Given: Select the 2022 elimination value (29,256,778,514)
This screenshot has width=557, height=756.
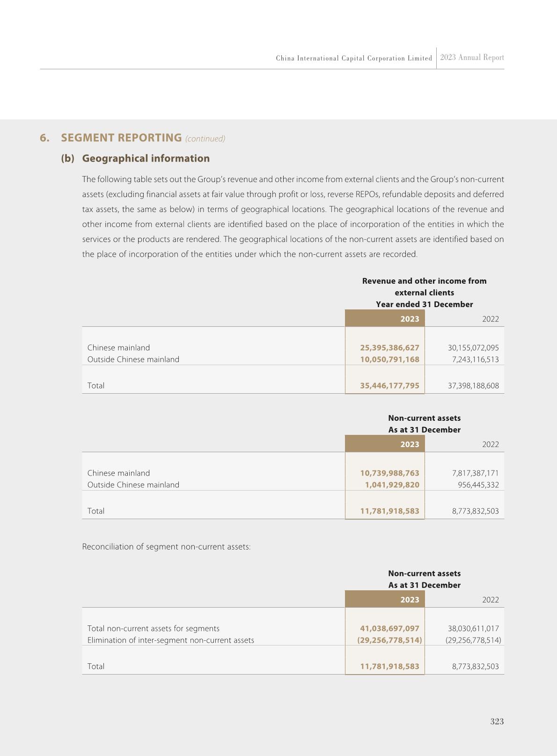Looking at the screenshot, I should 473,640.
